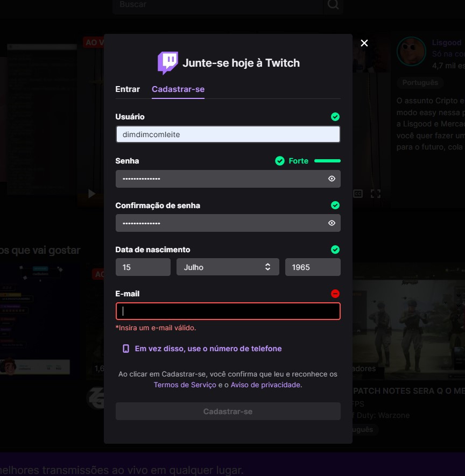The height and width of the screenshot is (476, 465).
Task: Toggle closed captions on background video
Action: pos(358,194)
